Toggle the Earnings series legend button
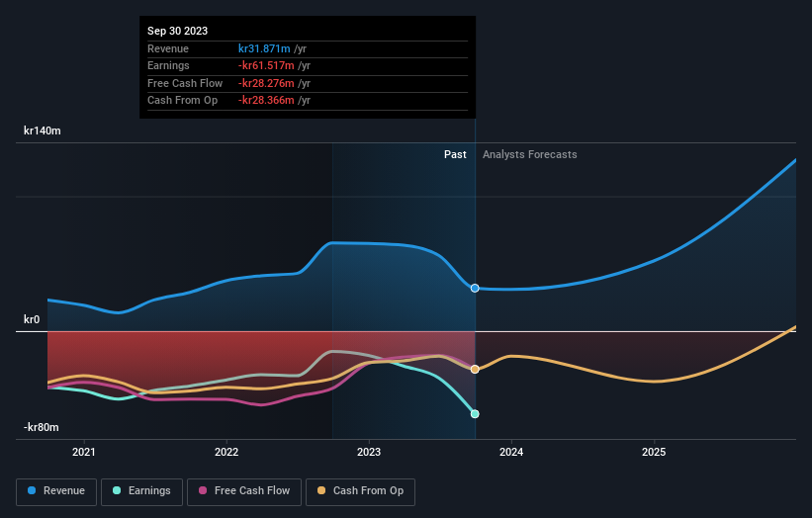Image resolution: width=812 pixels, height=518 pixels. pos(141,491)
